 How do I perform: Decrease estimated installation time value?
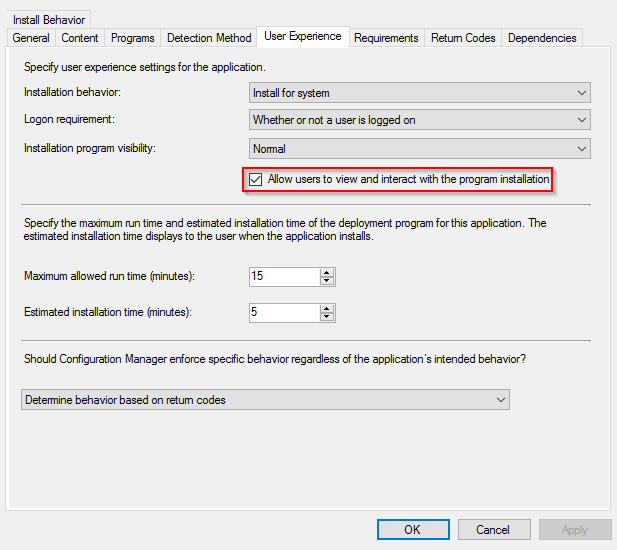point(328,317)
